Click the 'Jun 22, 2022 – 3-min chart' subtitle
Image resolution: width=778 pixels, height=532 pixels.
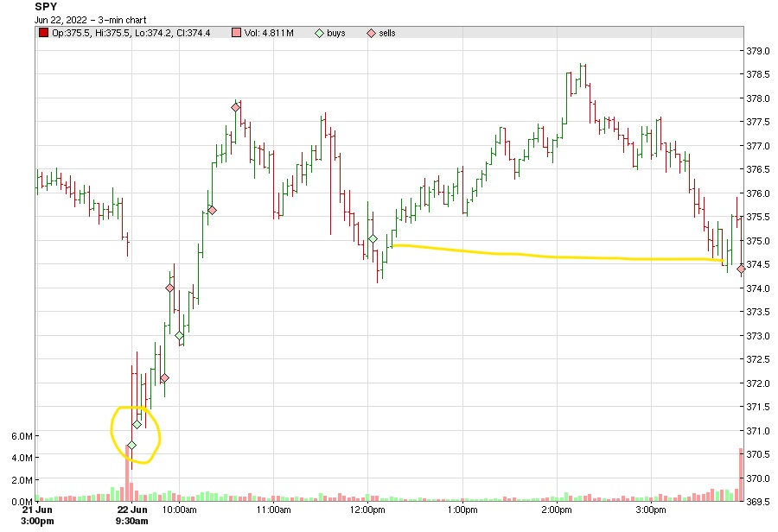[x=90, y=21]
